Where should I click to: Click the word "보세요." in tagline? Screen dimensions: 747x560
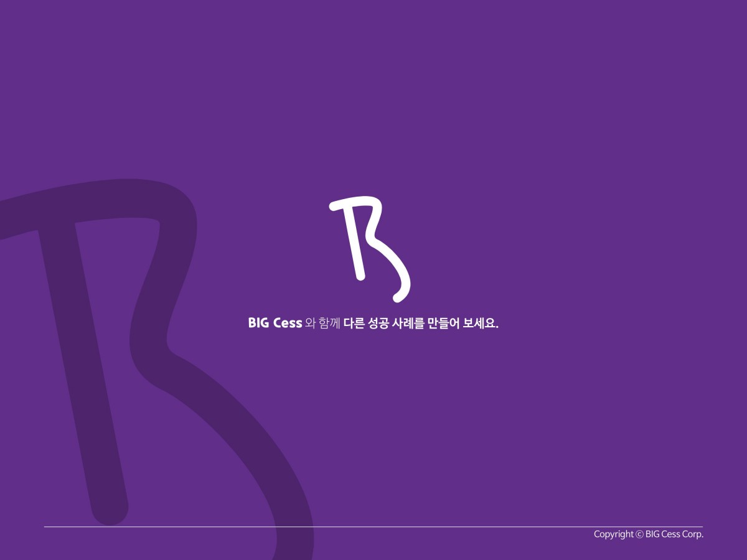[481, 324]
